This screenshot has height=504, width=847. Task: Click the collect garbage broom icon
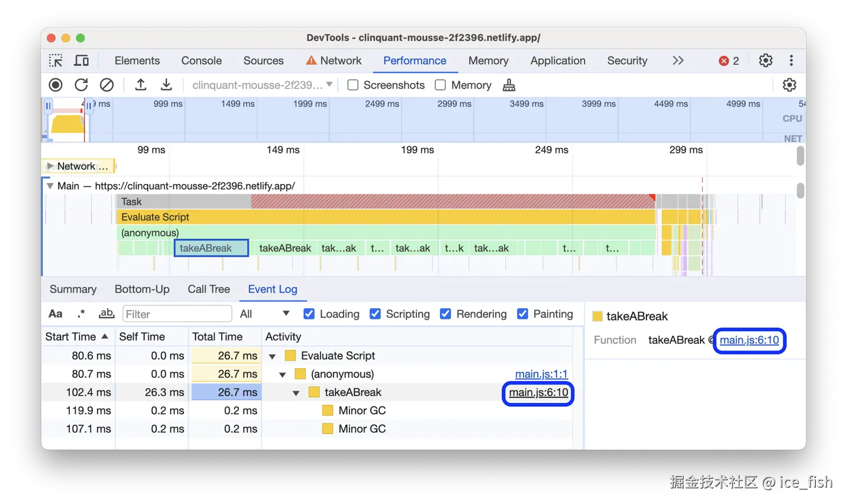(509, 85)
